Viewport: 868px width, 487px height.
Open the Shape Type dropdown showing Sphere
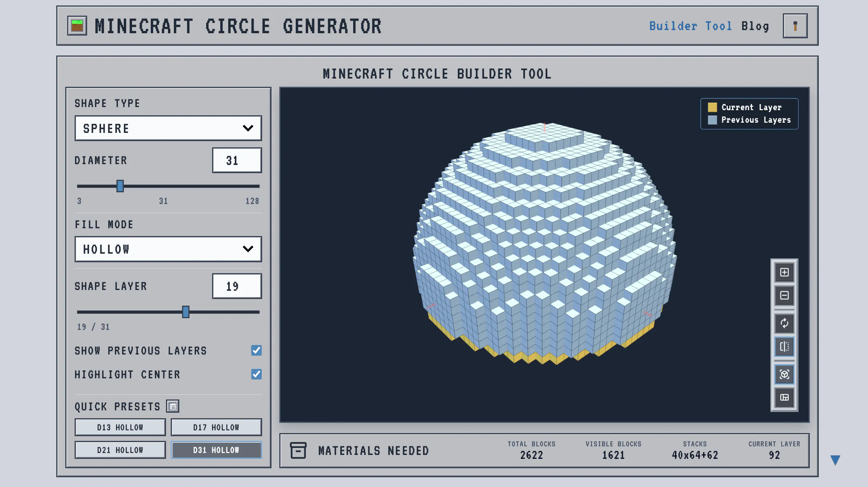tap(168, 128)
